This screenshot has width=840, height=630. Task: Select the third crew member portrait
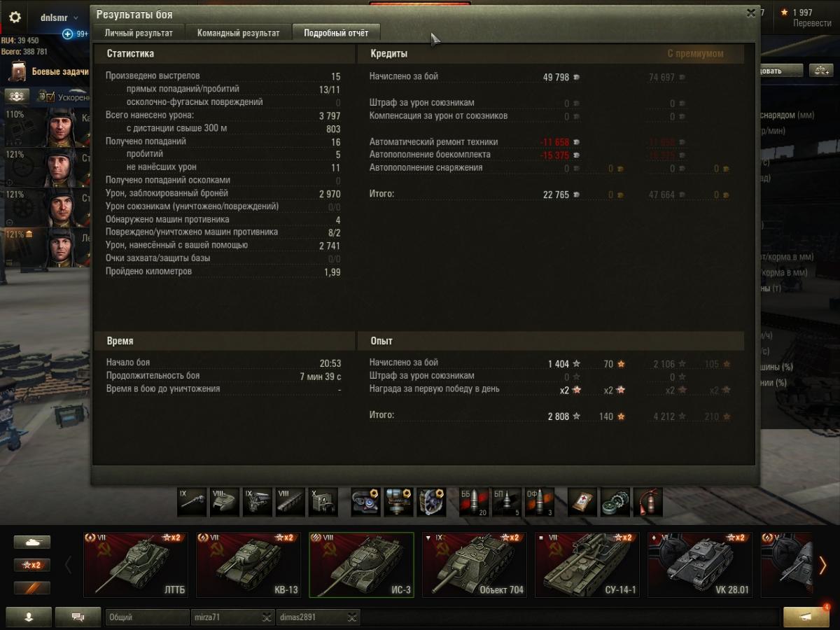tap(62, 207)
